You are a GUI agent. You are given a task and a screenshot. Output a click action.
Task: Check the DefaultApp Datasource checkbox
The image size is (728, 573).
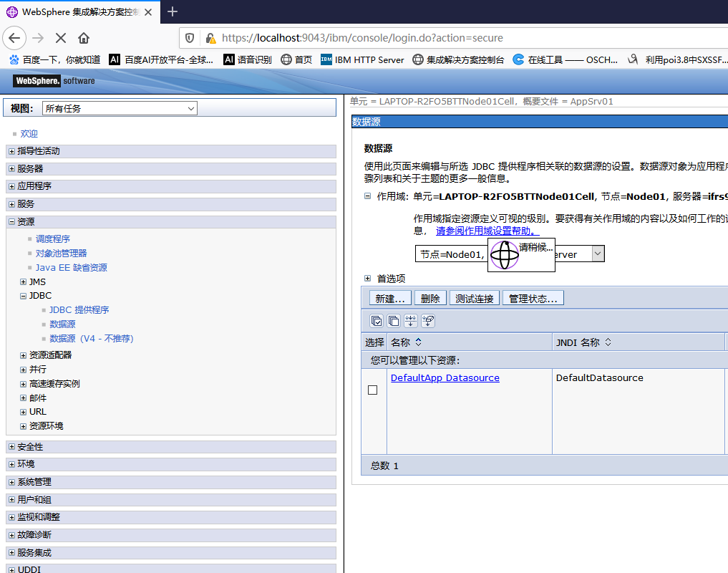(372, 390)
